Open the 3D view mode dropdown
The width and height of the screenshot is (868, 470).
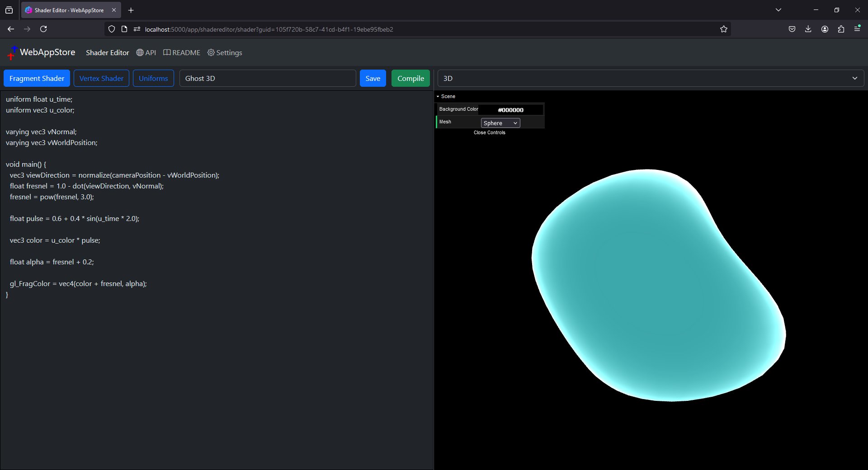651,78
